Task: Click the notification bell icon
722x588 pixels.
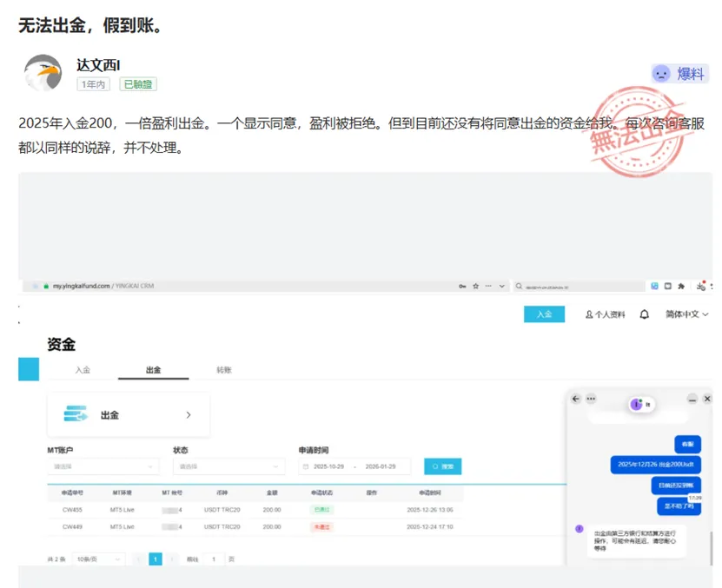Action: tap(644, 314)
